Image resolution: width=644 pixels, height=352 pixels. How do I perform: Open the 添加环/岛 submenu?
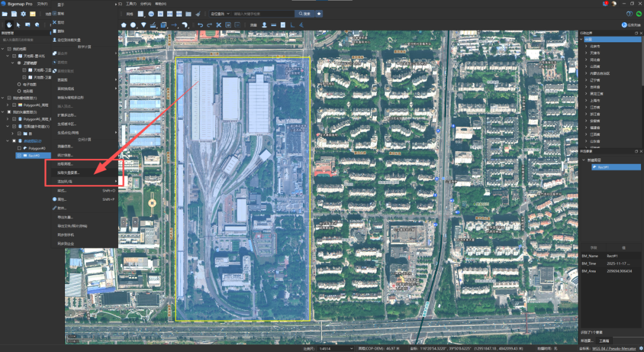84,181
